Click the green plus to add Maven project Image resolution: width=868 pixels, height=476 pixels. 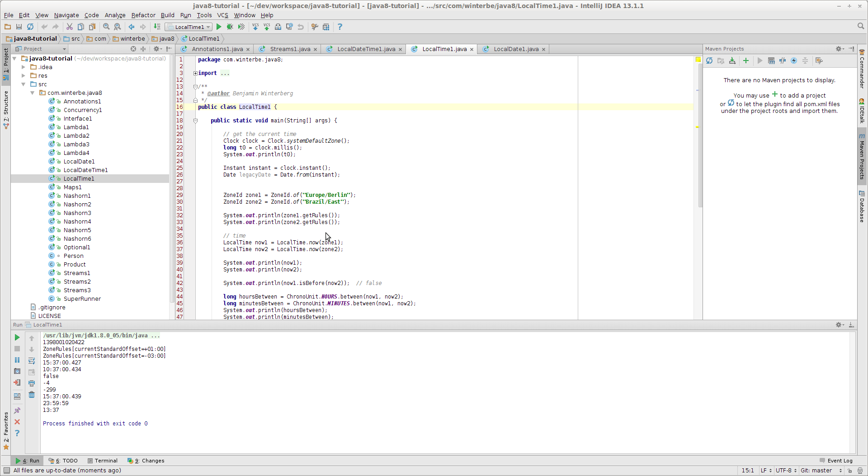[x=746, y=61]
